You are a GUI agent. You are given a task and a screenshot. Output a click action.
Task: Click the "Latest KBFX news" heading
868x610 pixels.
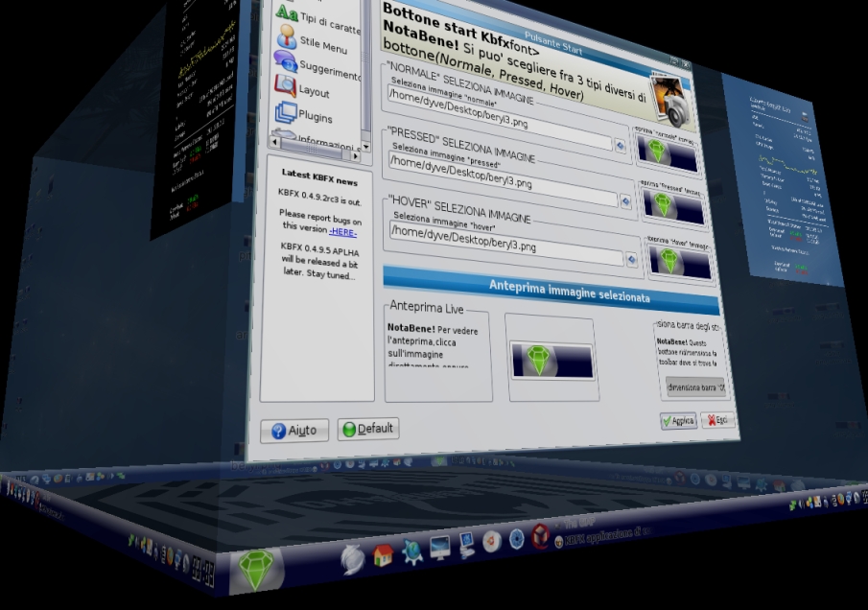point(319,177)
